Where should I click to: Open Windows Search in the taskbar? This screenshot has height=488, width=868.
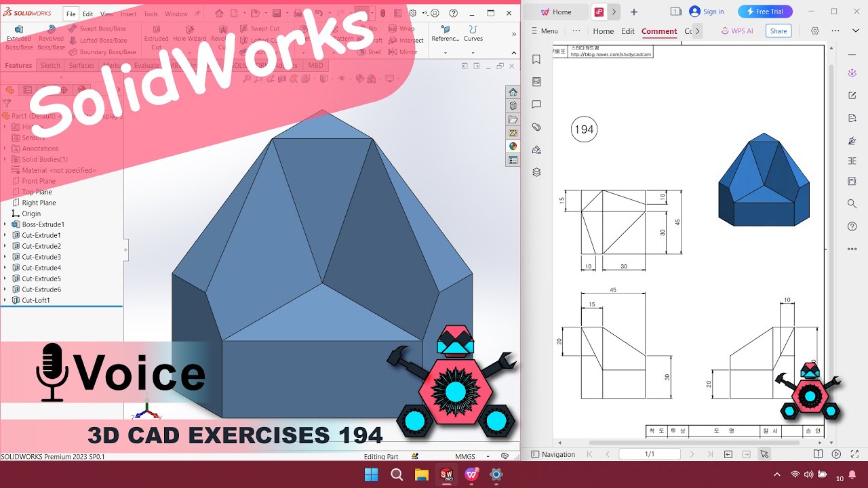point(397,474)
